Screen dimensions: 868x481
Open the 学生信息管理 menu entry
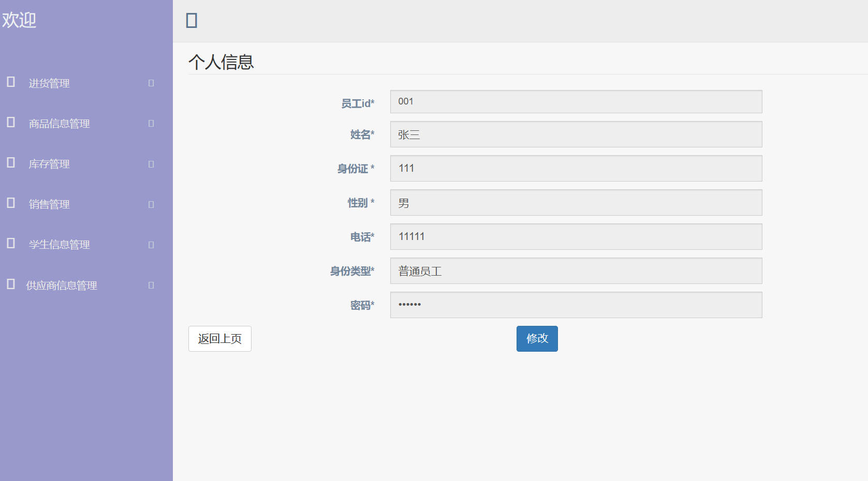tap(58, 244)
